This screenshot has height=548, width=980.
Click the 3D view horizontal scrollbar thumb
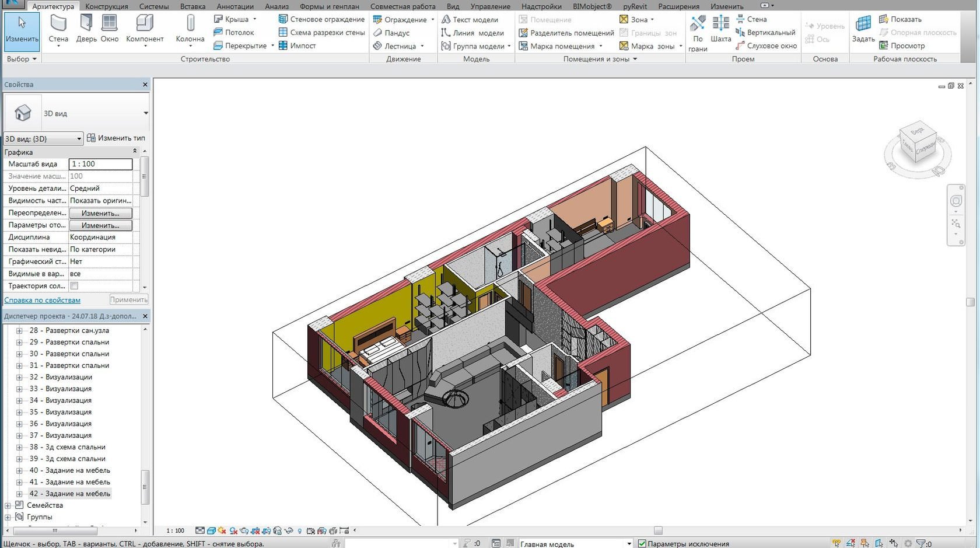(x=658, y=530)
